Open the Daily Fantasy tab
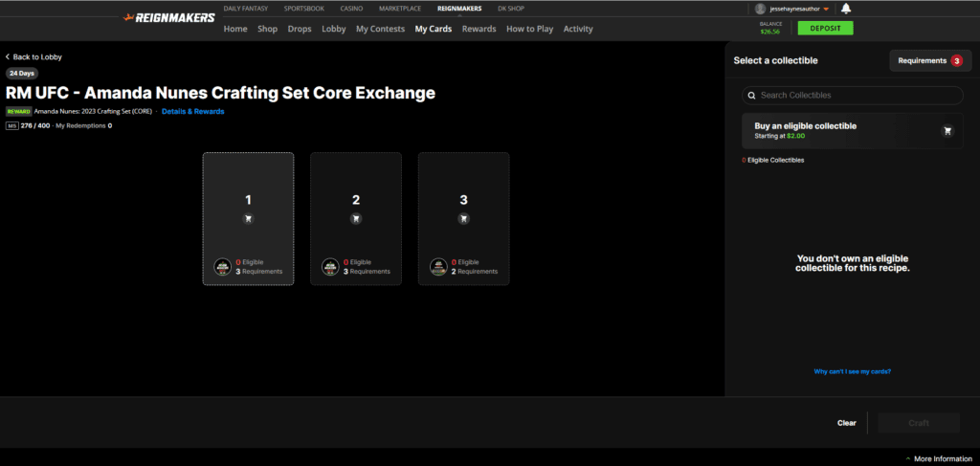Viewport: 980px width, 466px height. click(246, 9)
